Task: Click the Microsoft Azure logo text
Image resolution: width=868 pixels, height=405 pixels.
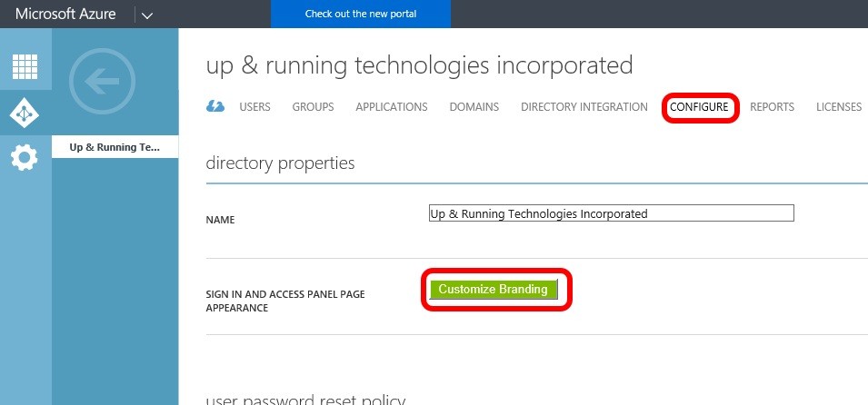Action: (65, 15)
